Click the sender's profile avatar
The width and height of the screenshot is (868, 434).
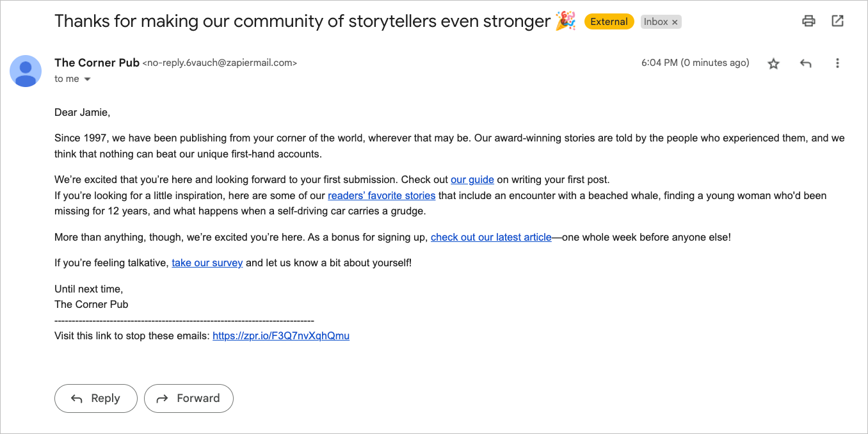pyautogui.click(x=26, y=71)
